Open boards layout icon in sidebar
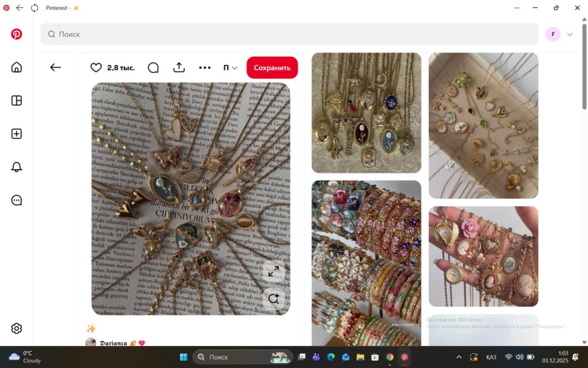Viewport: 588px width, 368px height. tap(17, 101)
